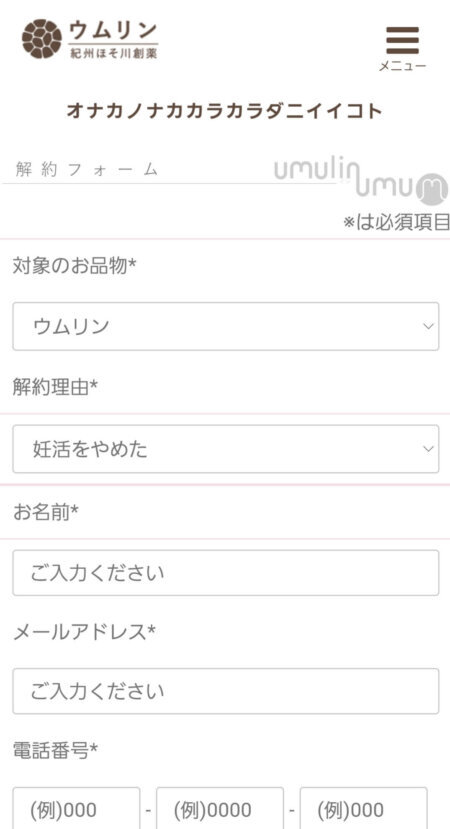Click the メールアドレス field label
Screen dimensions: 450x829
[84, 632]
